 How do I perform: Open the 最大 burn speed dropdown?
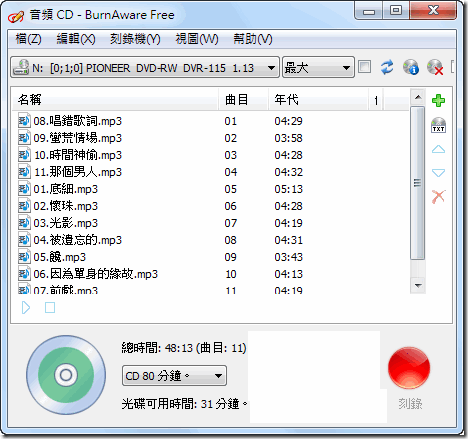click(x=318, y=67)
